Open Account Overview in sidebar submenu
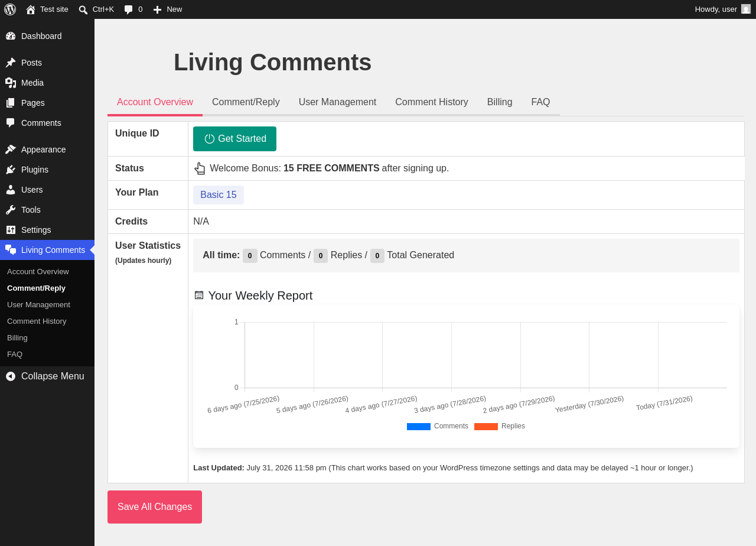Image resolution: width=756 pixels, height=546 pixels. point(38,272)
